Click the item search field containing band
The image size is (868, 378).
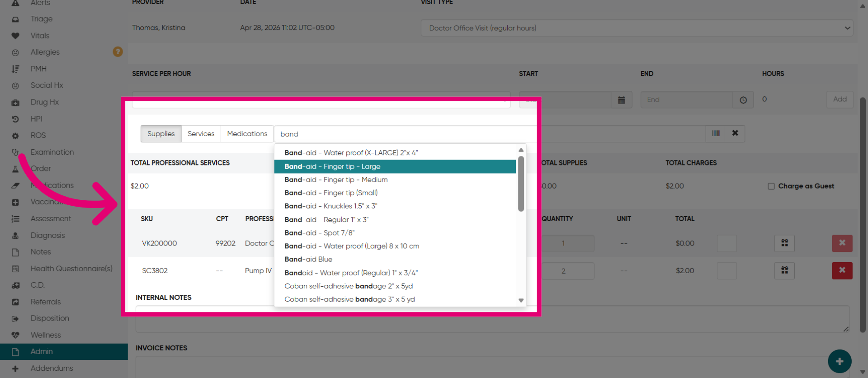(x=490, y=134)
